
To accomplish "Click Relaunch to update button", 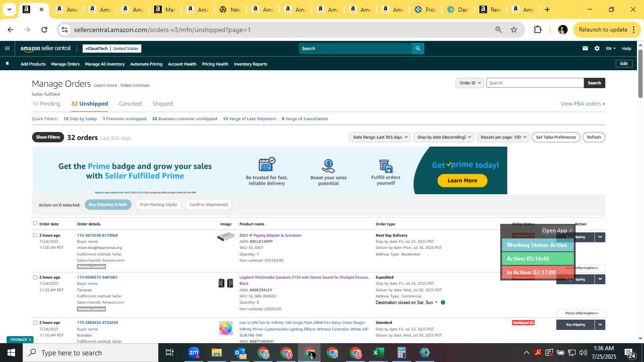I will point(607,30).
